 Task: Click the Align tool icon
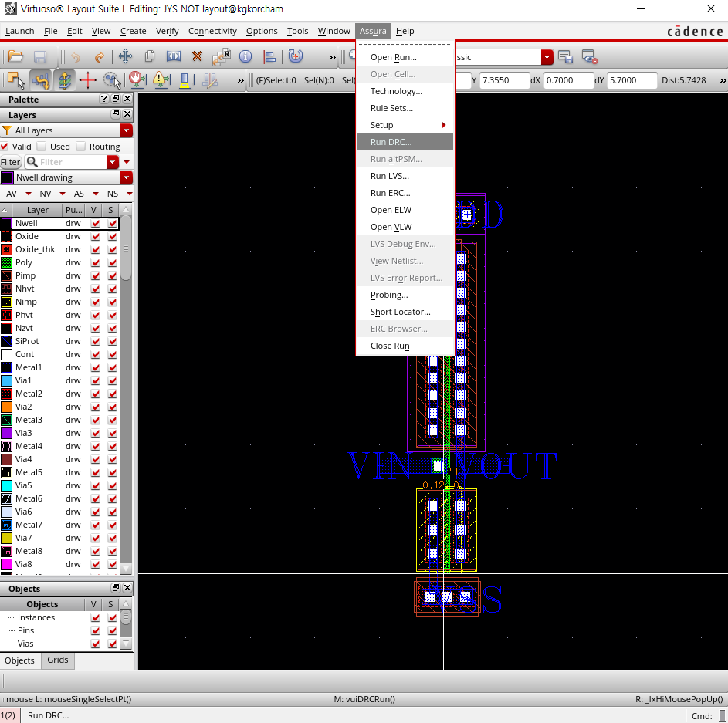[x=269, y=56]
